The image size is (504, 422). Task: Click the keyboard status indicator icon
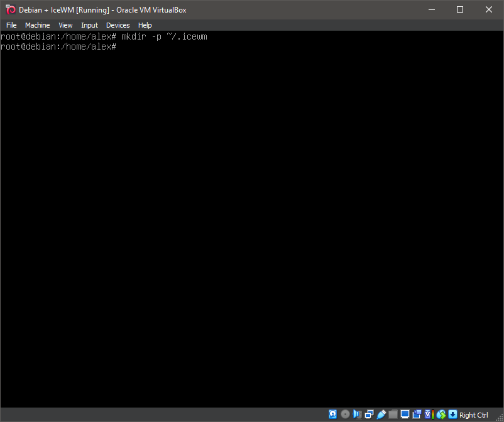[452, 414]
